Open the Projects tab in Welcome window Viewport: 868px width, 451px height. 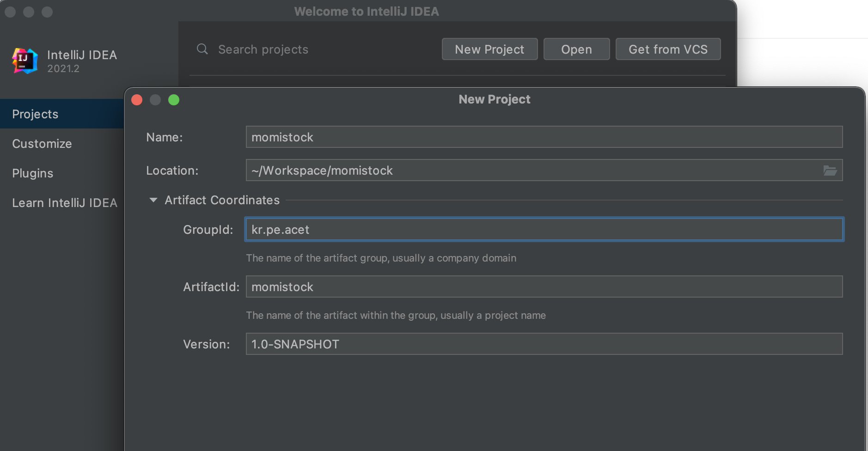62,114
